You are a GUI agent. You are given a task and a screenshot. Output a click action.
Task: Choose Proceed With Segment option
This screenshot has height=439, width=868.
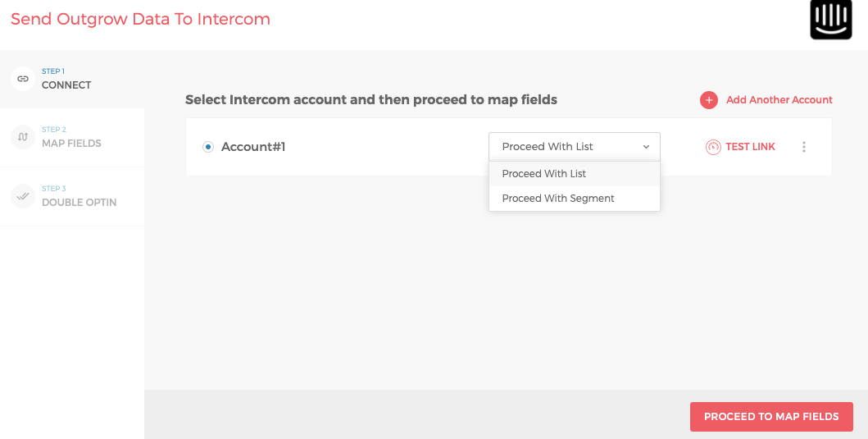(558, 199)
